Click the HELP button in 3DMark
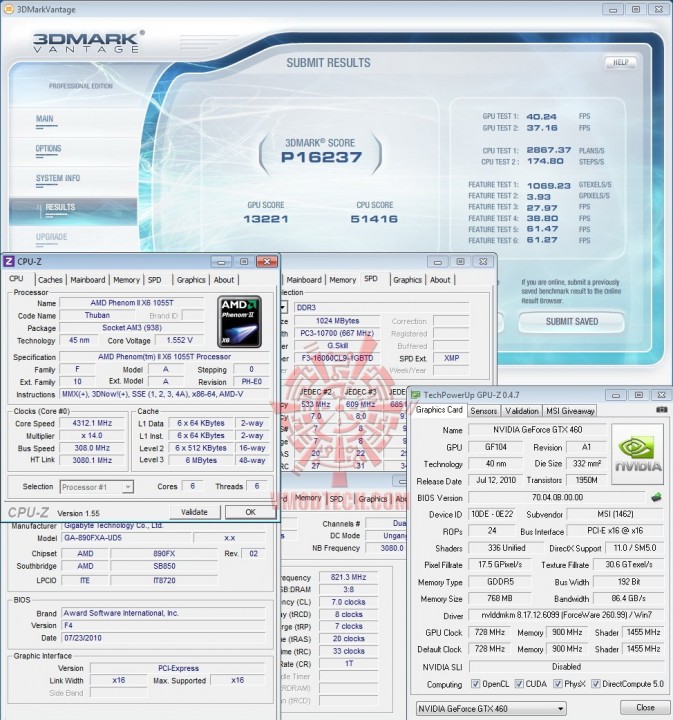The height and width of the screenshot is (720, 673). click(621, 62)
